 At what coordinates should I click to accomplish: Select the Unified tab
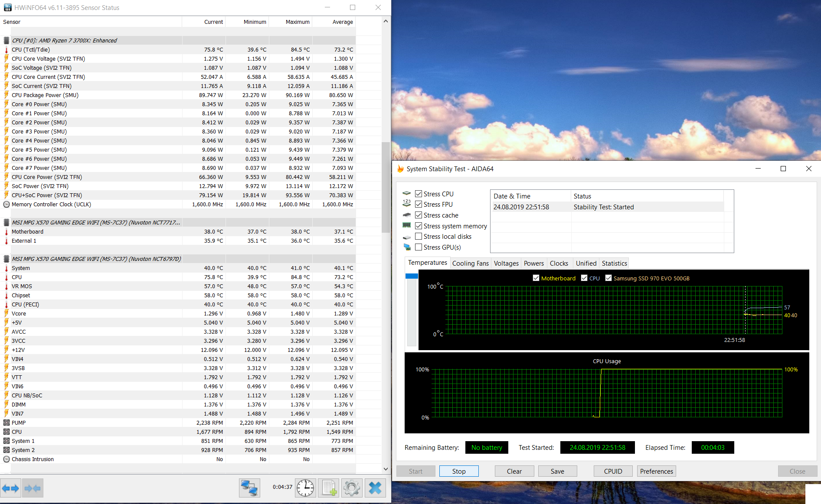pos(586,263)
